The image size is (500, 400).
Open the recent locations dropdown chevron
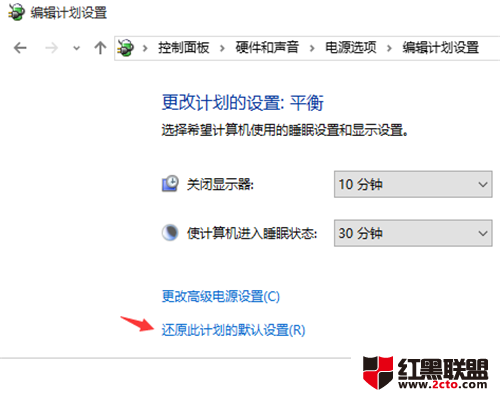pyautogui.click(x=77, y=48)
